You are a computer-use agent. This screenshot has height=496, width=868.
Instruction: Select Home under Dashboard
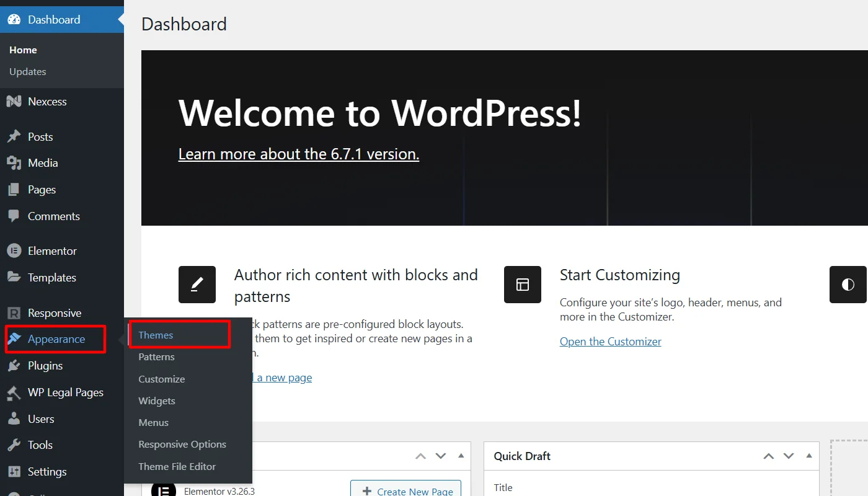pos(23,50)
